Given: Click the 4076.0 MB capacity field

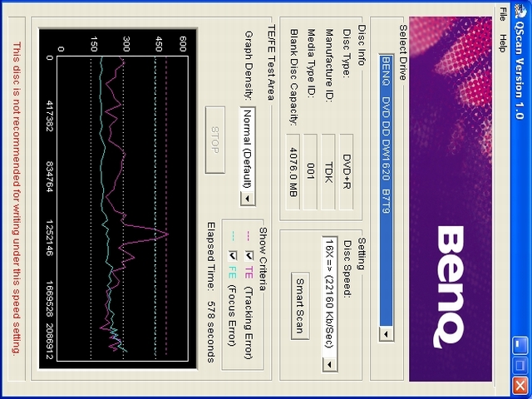Looking at the screenshot, I should 293,171.
